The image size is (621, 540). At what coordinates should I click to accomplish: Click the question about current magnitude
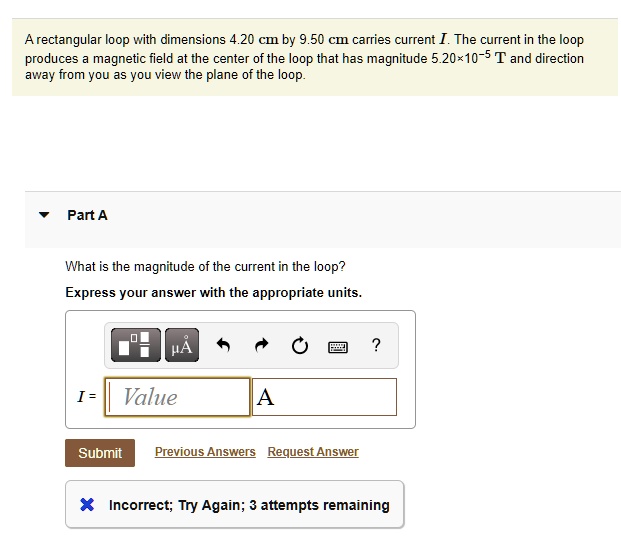(205, 267)
